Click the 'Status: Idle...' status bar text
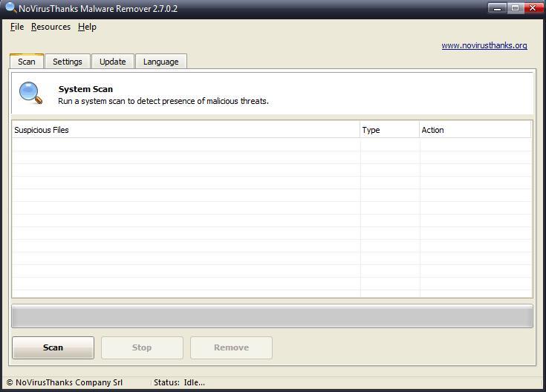 coord(179,382)
